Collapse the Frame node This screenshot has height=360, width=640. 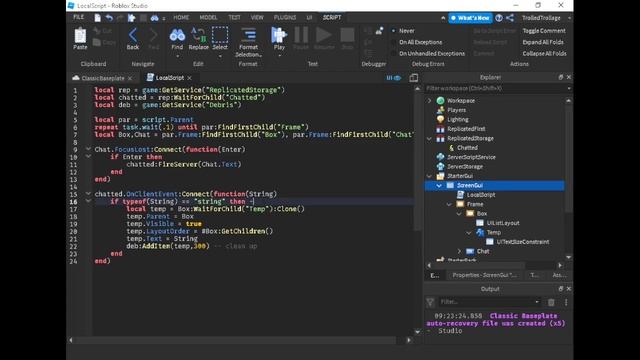click(x=449, y=204)
